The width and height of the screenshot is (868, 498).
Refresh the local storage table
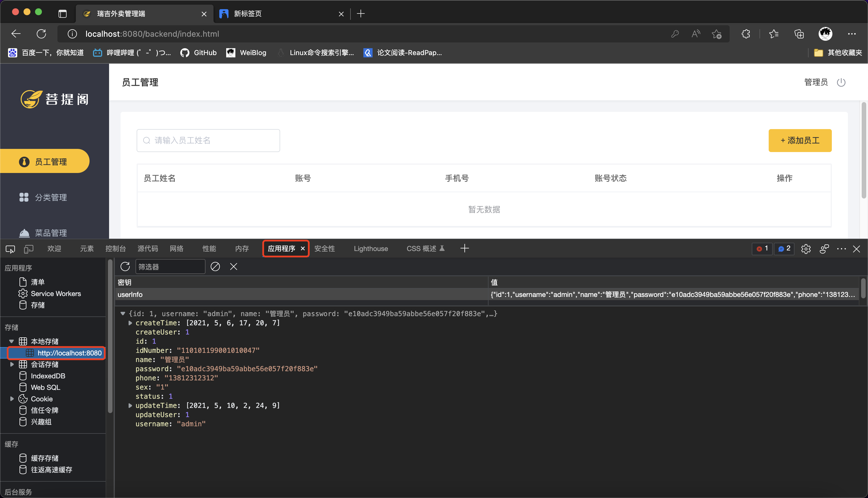pos(125,266)
